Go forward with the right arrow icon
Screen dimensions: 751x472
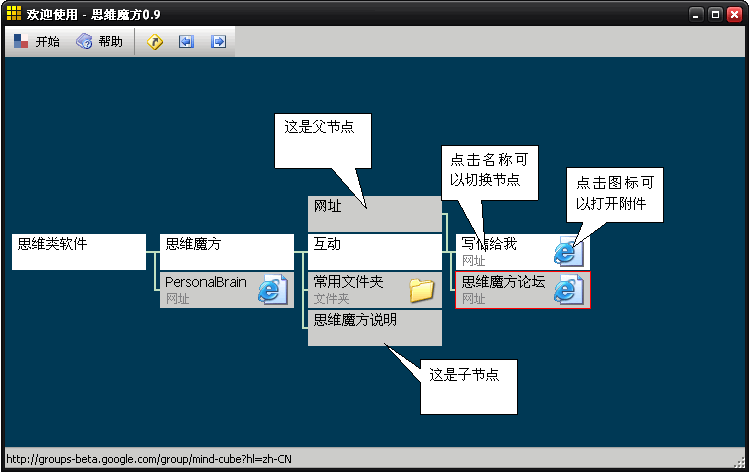218,42
